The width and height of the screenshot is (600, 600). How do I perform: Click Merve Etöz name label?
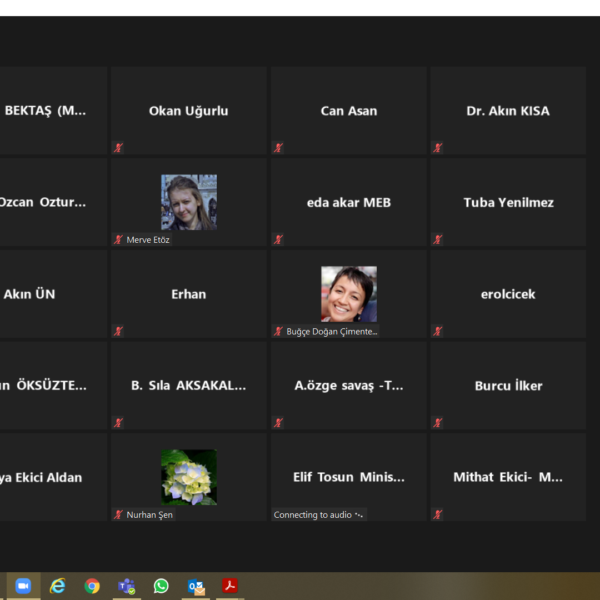[x=148, y=240]
